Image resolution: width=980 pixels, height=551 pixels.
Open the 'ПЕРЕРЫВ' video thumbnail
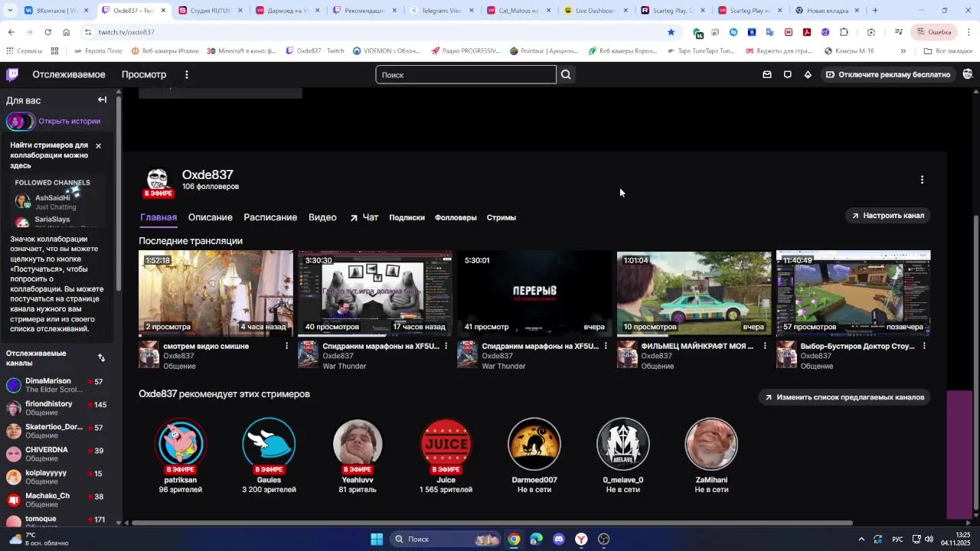coord(534,292)
